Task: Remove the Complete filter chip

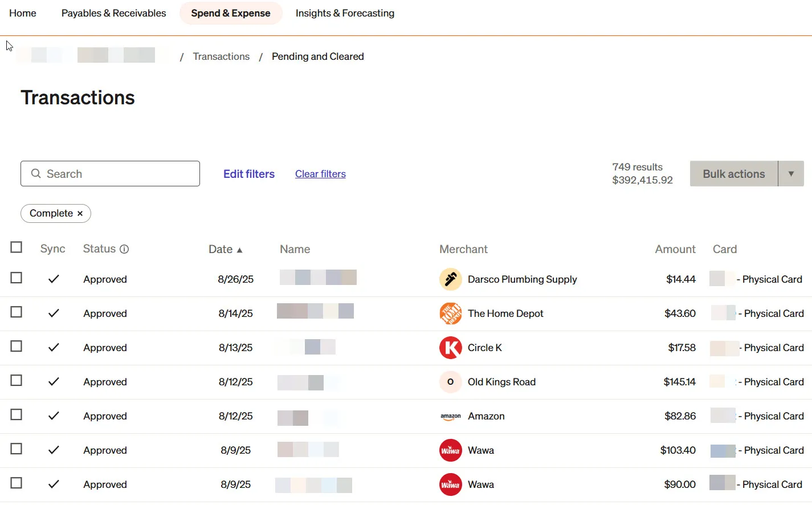Action: 80,213
